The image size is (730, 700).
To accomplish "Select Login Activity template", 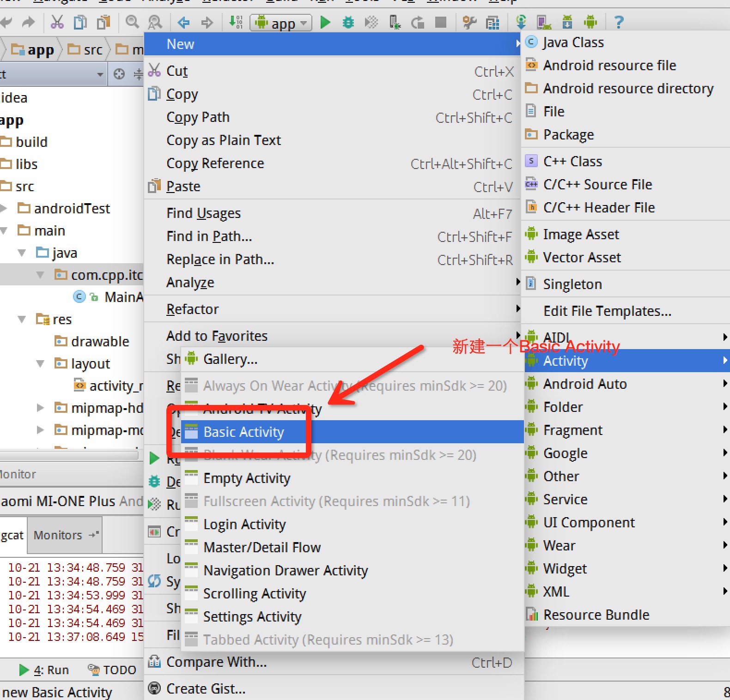I will [352, 524].
